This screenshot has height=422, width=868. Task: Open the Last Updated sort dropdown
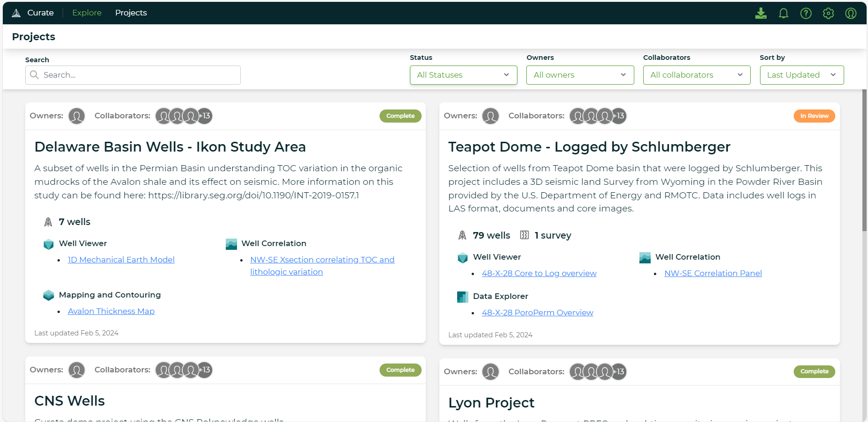(801, 75)
